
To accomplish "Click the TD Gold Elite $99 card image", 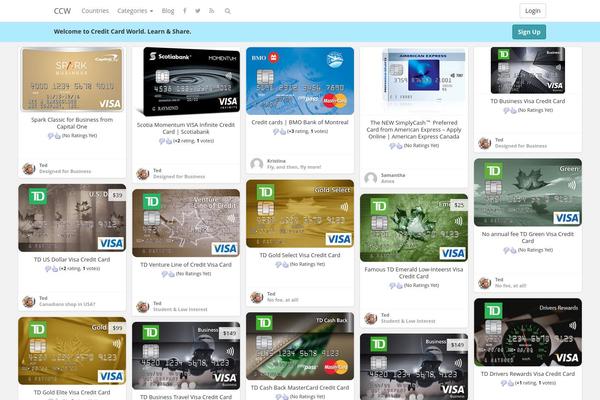I will [72, 351].
